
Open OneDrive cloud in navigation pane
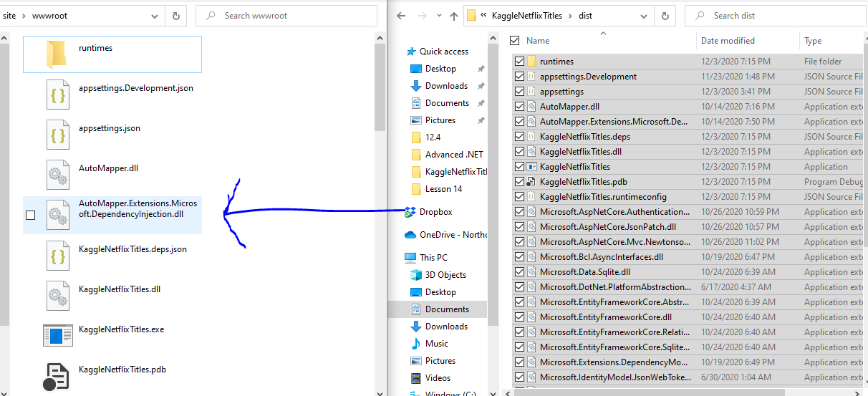coord(445,235)
